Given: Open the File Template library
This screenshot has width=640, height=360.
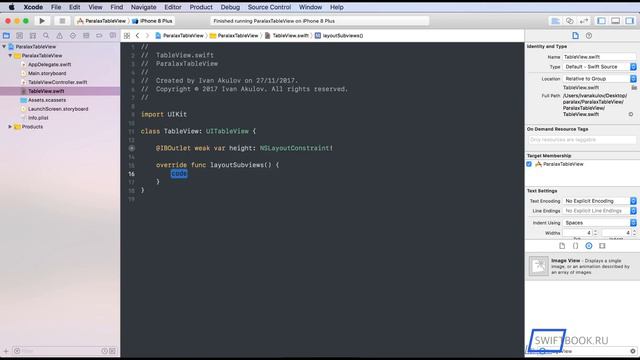Looking at the screenshot, I should 562,246.
